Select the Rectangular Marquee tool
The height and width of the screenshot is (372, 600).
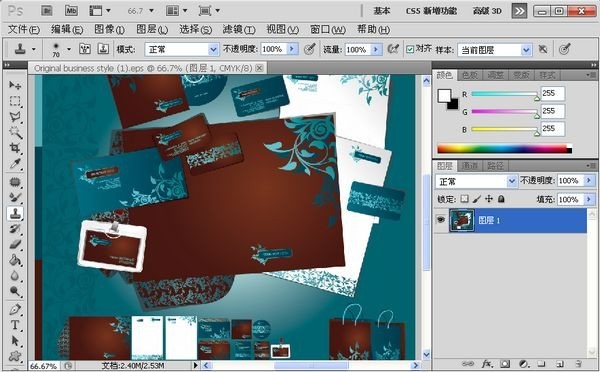(15, 101)
